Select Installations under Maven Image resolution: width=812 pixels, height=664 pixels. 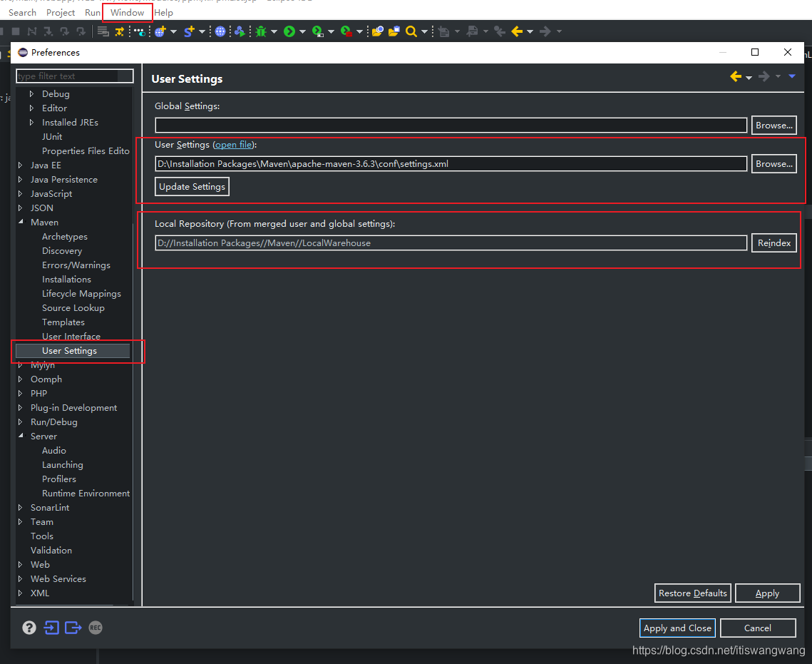[66, 279]
